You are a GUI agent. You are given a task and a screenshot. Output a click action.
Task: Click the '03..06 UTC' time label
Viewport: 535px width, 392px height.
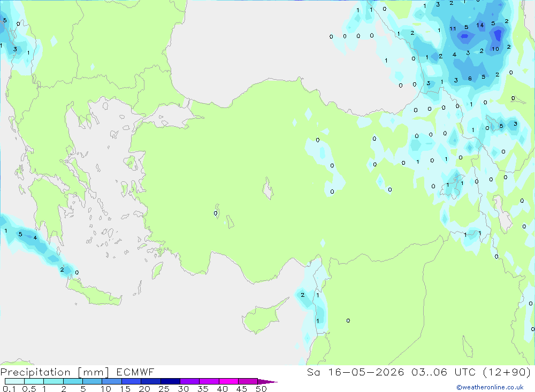[x=444, y=372]
